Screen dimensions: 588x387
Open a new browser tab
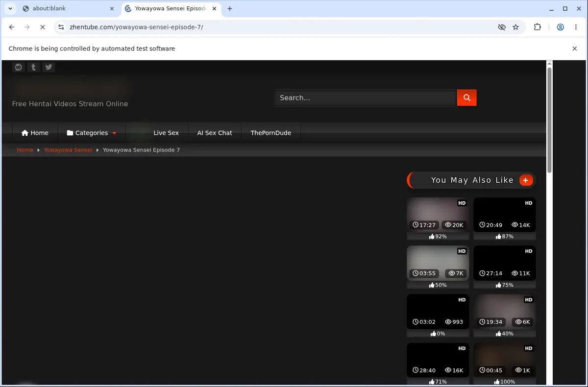[x=230, y=8]
